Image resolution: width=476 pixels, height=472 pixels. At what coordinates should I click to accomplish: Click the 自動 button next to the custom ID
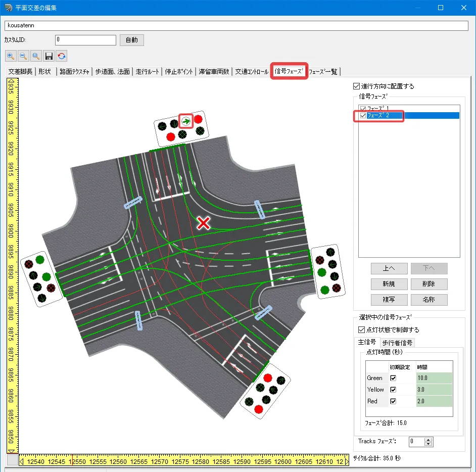pos(131,40)
